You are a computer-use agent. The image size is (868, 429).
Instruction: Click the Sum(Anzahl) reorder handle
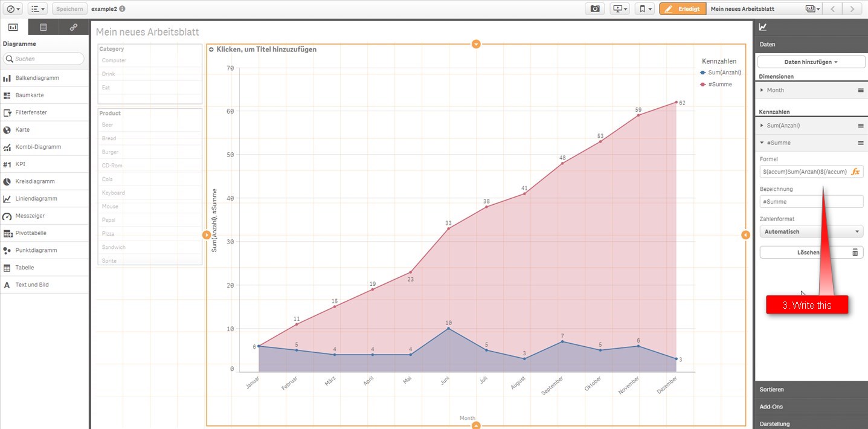pyautogui.click(x=861, y=125)
